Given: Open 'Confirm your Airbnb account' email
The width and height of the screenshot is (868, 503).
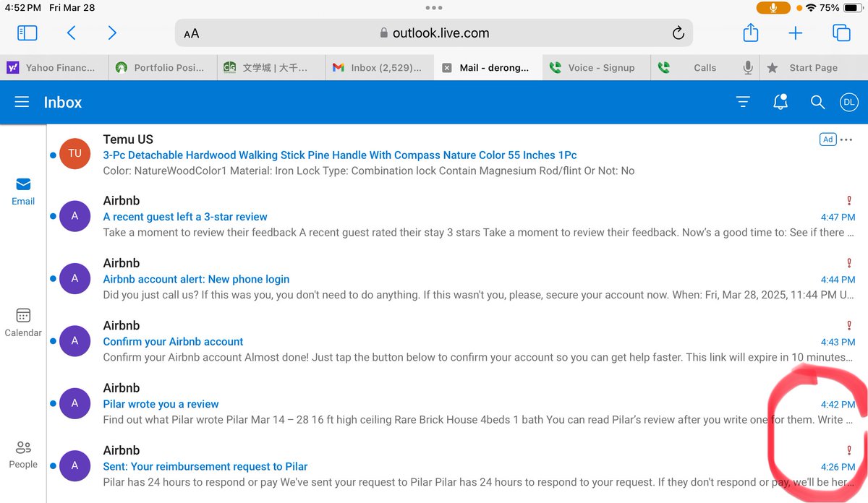Looking at the screenshot, I should [x=173, y=341].
